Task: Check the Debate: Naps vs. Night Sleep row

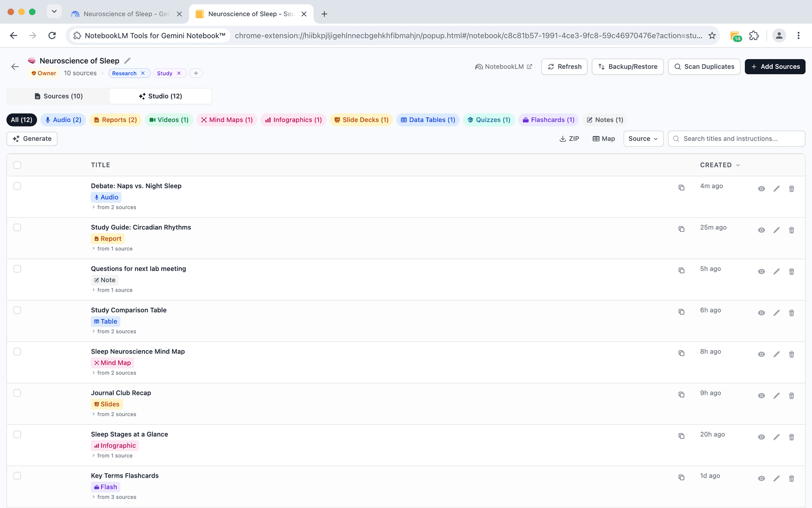Action: [x=17, y=186]
